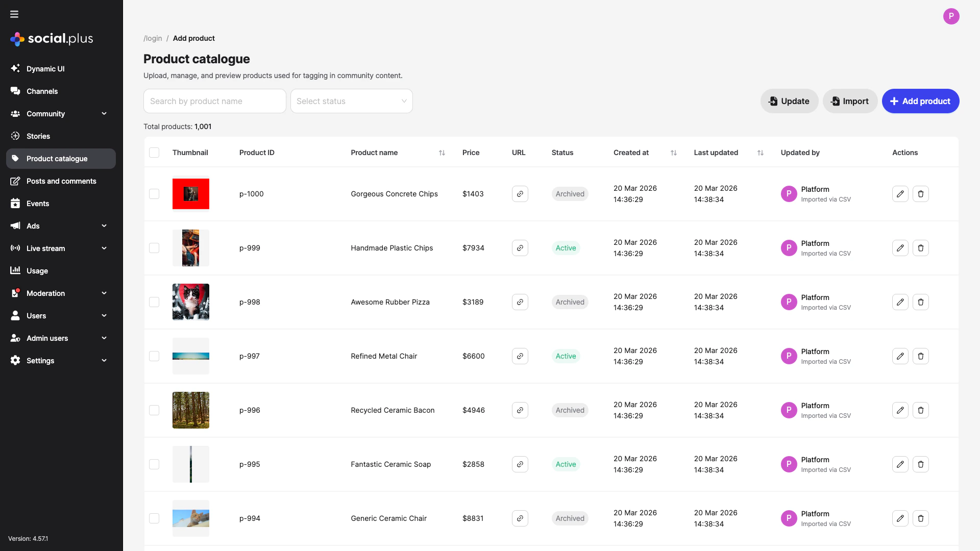Navigate to the /login breadcrumb link
This screenshot has width=980, height=551.
coord(153,38)
